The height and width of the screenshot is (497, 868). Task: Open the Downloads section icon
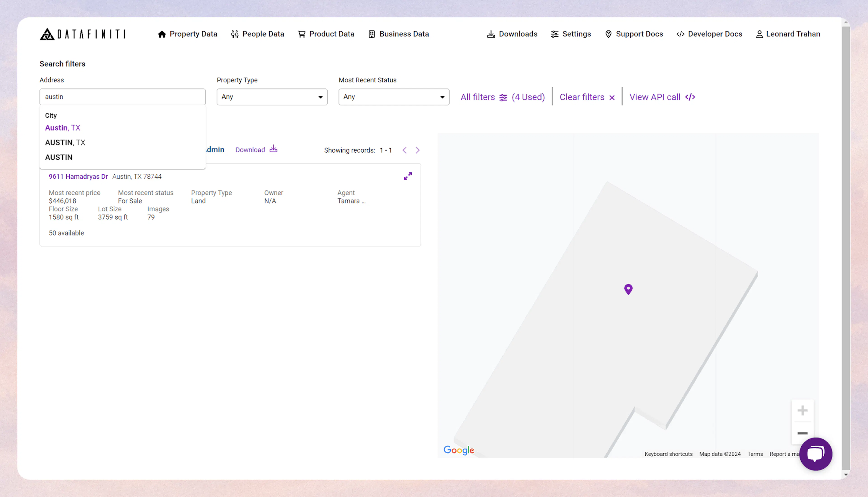pos(491,34)
